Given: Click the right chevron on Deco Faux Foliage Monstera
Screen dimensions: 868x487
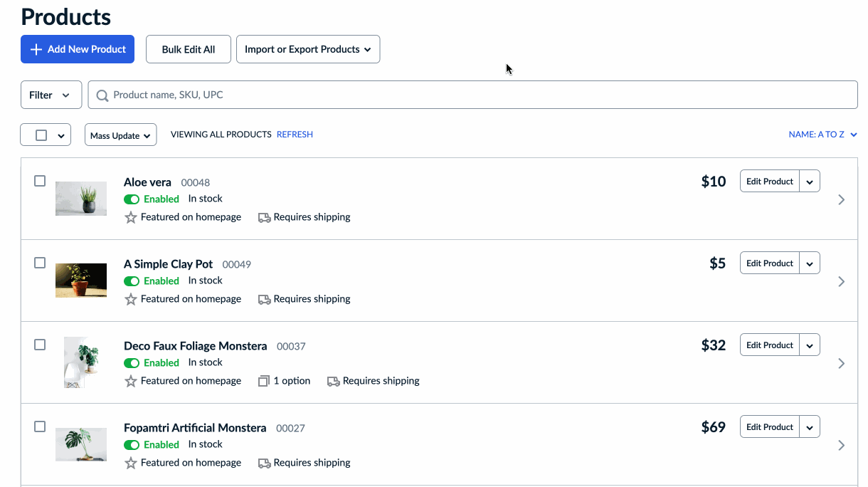Looking at the screenshot, I should [x=841, y=364].
